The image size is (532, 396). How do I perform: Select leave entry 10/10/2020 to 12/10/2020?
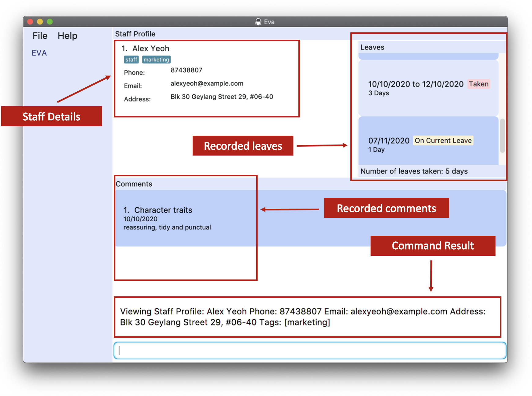tap(428, 88)
